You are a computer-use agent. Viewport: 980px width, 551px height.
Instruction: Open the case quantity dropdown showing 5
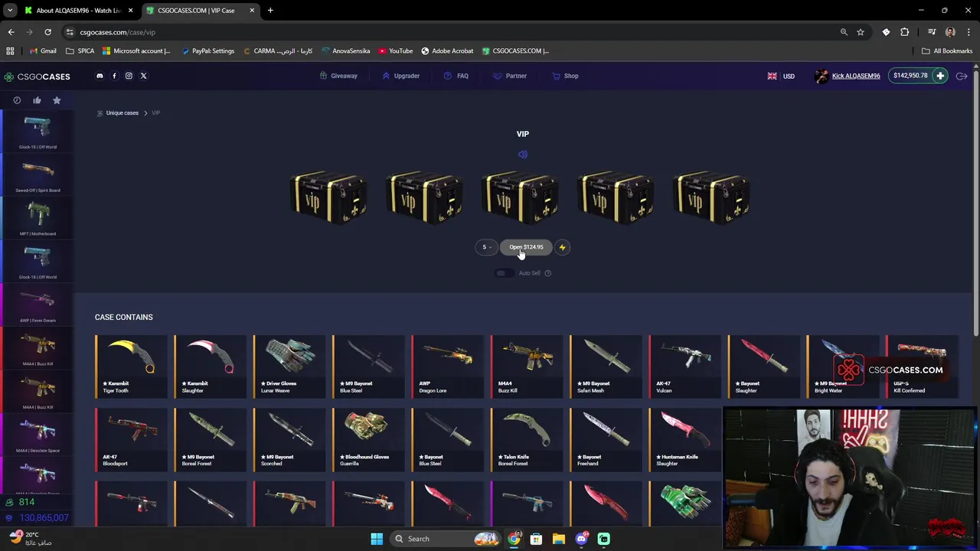coord(486,247)
